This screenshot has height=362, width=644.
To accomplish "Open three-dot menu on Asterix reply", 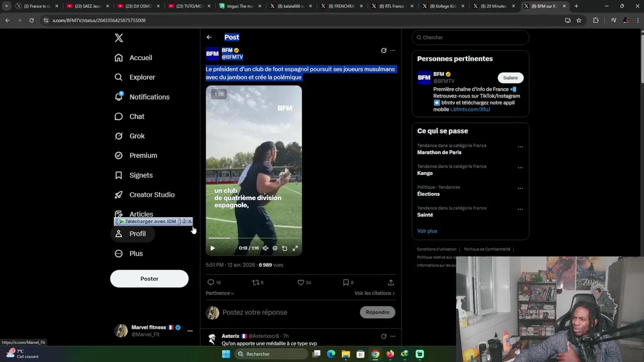I will [393, 336].
